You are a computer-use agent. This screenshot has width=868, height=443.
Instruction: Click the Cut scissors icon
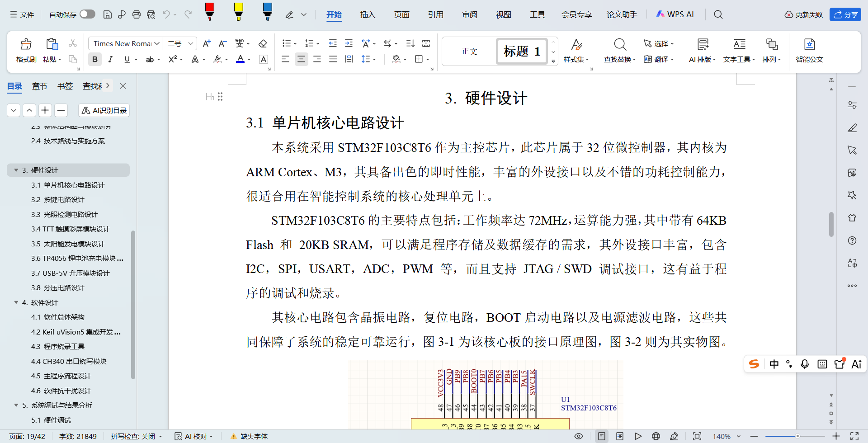click(x=72, y=43)
